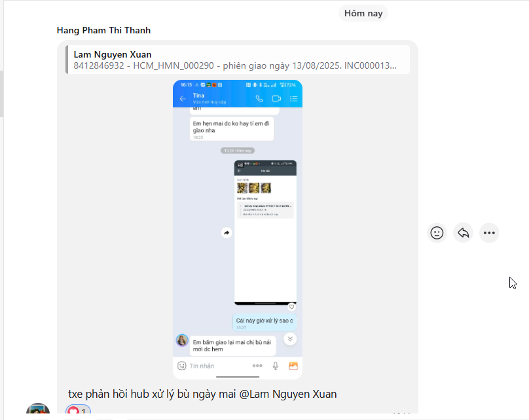The height and width of the screenshot is (420, 529).
Task: Click the message text about hub xử lý
Action: click(202, 394)
